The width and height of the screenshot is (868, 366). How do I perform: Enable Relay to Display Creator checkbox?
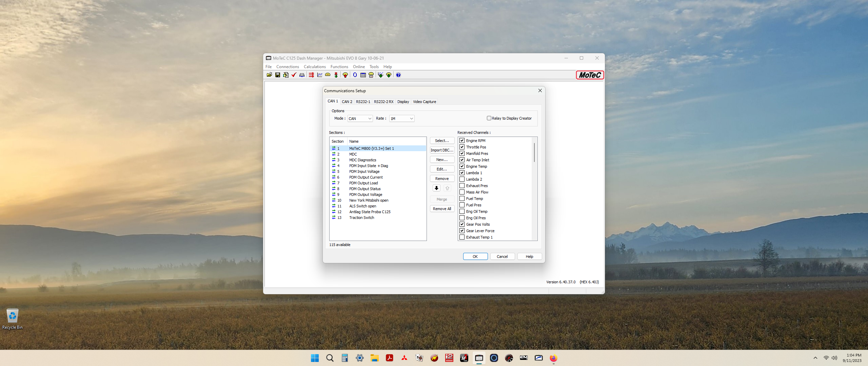(x=489, y=118)
